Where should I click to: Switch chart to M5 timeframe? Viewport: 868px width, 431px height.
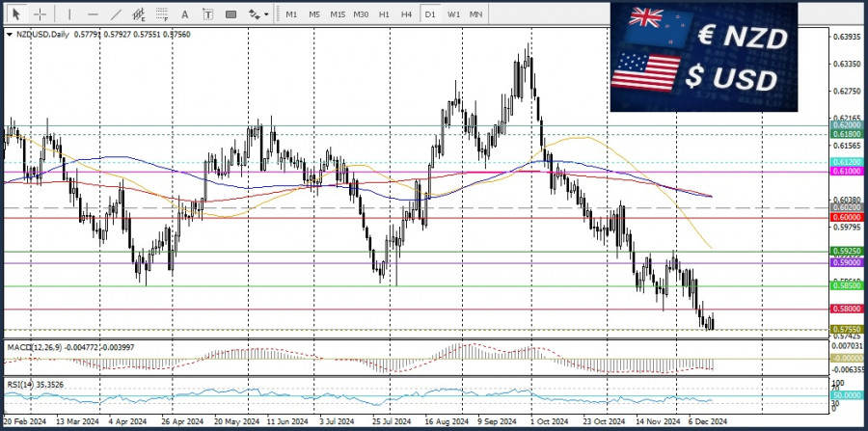click(x=314, y=14)
